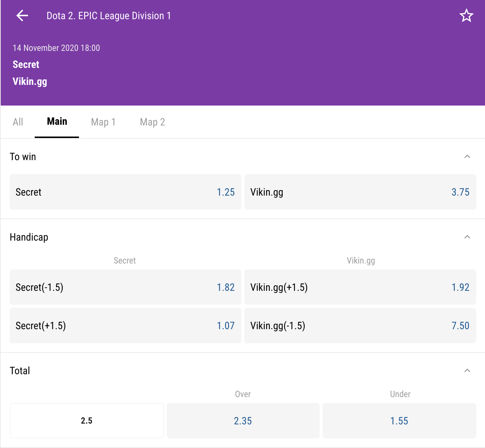Go back using the left arrow
The image size is (485, 448).
click(x=23, y=15)
